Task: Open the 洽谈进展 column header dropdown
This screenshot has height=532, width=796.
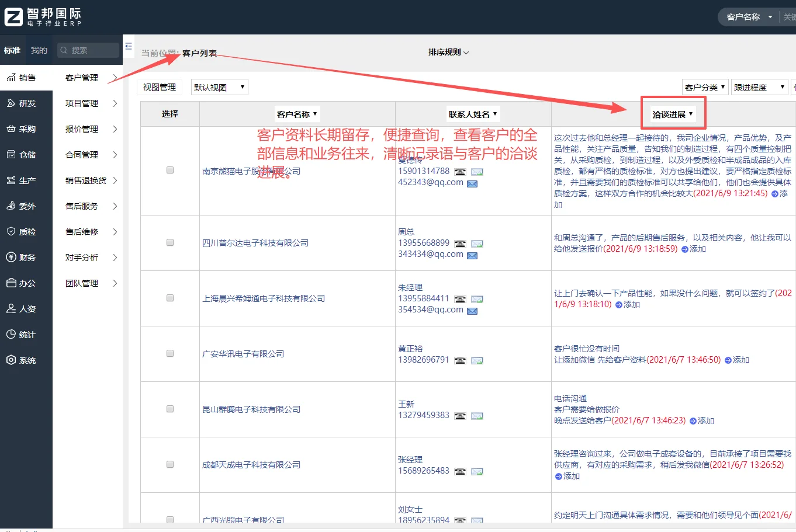Action: (673, 114)
